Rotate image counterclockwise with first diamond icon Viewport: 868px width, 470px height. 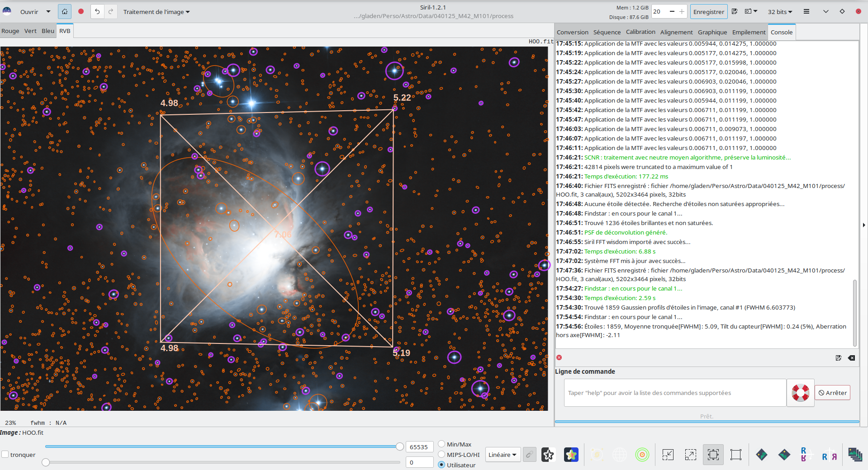(x=762, y=455)
